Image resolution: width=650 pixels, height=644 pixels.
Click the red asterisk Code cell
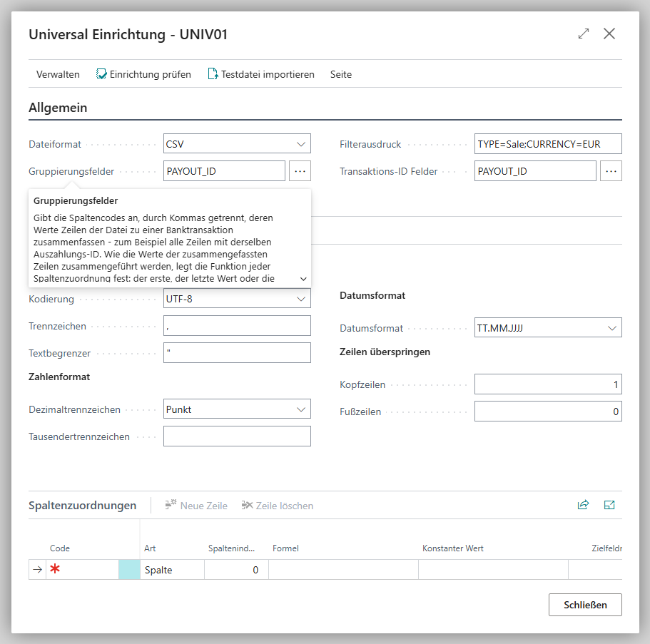pyautogui.click(x=82, y=569)
